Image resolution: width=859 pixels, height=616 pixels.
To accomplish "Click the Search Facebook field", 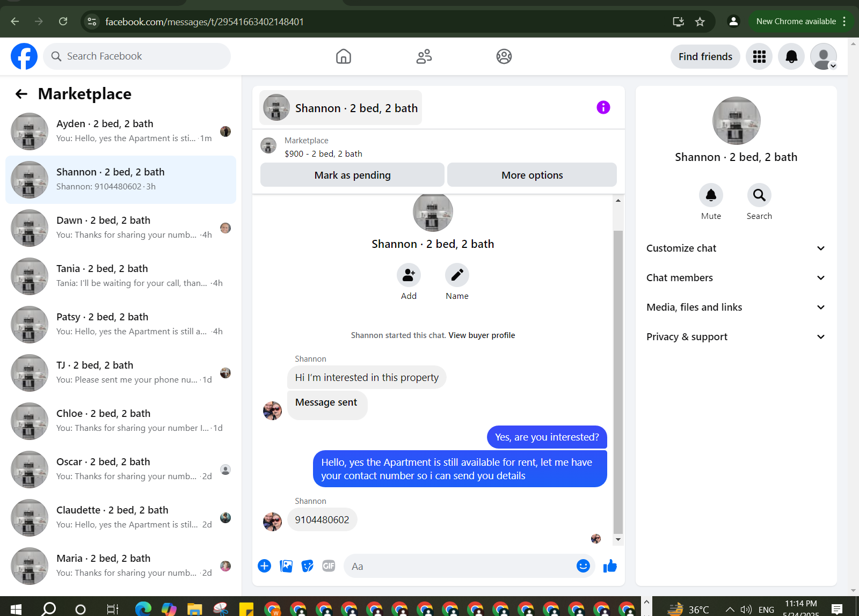I will (x=137, y=56).
